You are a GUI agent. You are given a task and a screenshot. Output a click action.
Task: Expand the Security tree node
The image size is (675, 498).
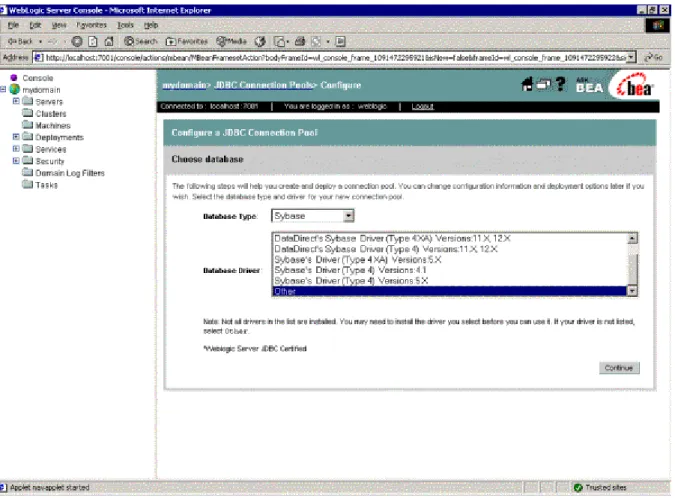coord(16,160)
